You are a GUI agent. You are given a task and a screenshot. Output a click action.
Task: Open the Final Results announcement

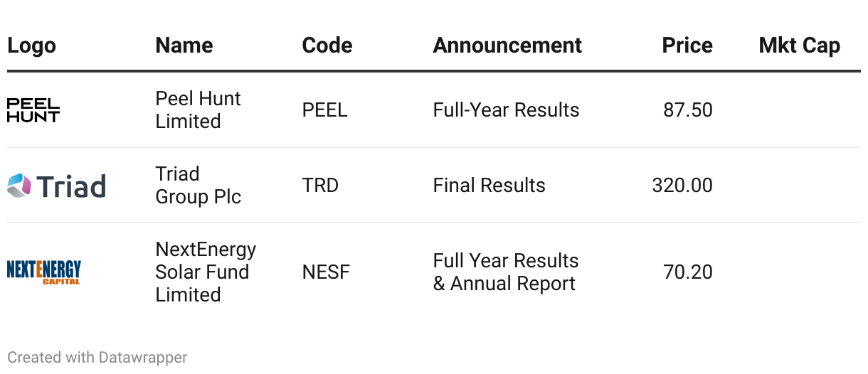pyautogui.click(x=489, y=186)
